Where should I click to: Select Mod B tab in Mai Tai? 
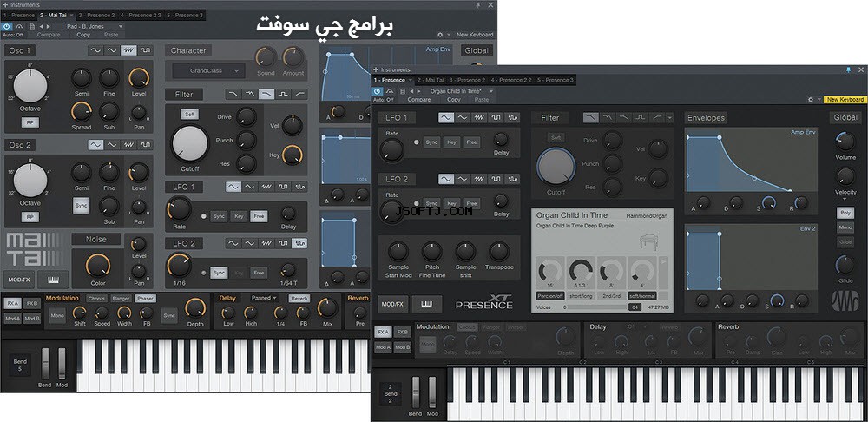coord(31,319)
